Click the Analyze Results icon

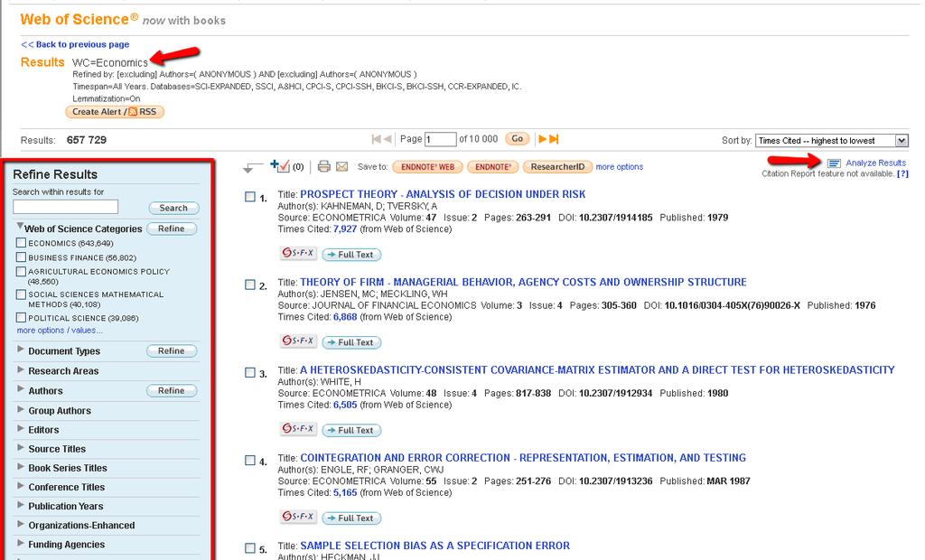[834, 163]
